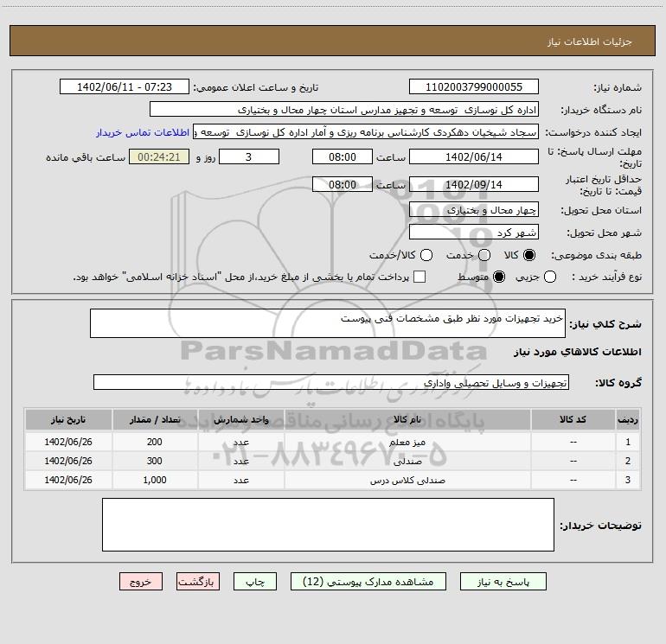Click the announcement date field 1402/06/11 - 07:23

coord(125,87)
